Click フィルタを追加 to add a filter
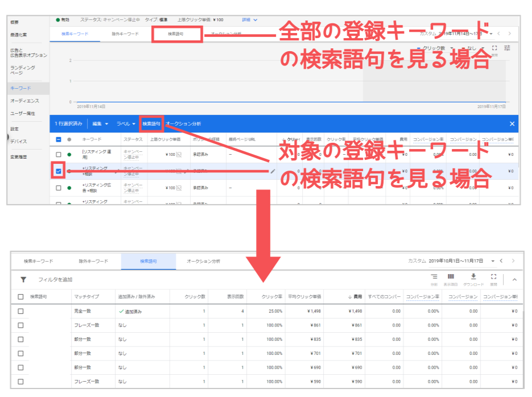 pyautogui.click(x=55, y=280)
